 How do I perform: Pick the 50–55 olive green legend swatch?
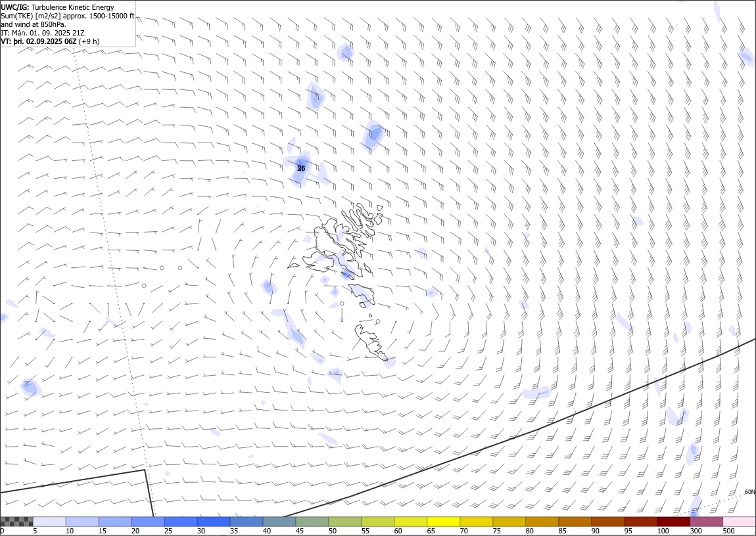click(x=345, y=522)
